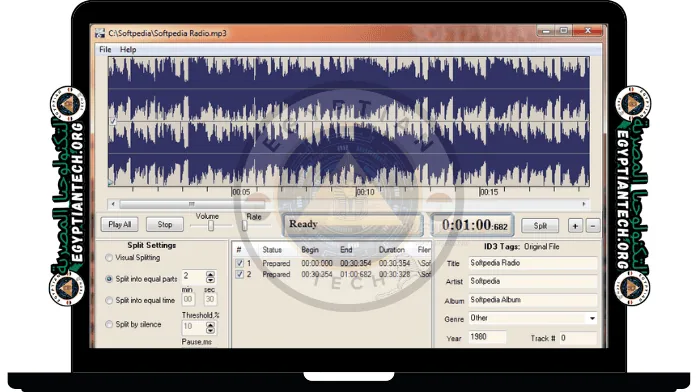Click the 0:01:00.682 time display
The width and height of the screenshot is (698, 392).
[473, 225]
